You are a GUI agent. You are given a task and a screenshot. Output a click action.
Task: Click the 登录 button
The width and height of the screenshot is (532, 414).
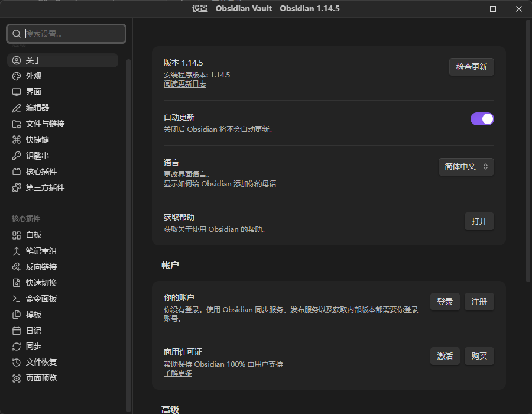pos(445,302)
